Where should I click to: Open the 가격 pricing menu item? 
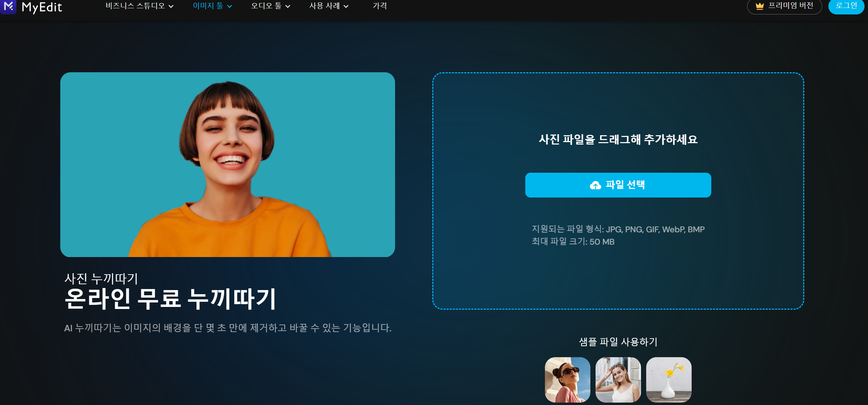[x=380, y=6]
